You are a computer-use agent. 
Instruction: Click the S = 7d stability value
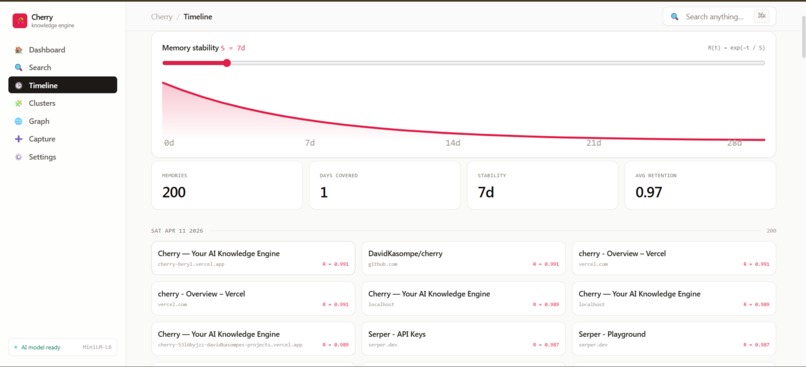(233, 48)
